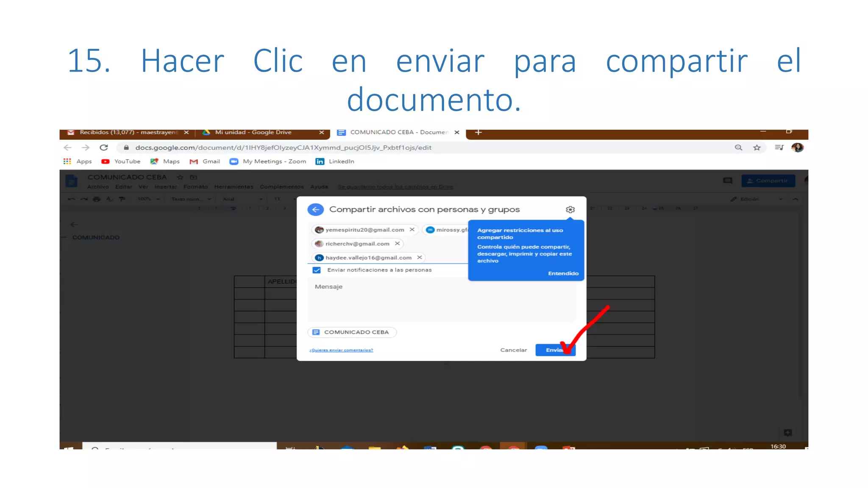Click into the Mensaje text field

[x=442, y=299]
